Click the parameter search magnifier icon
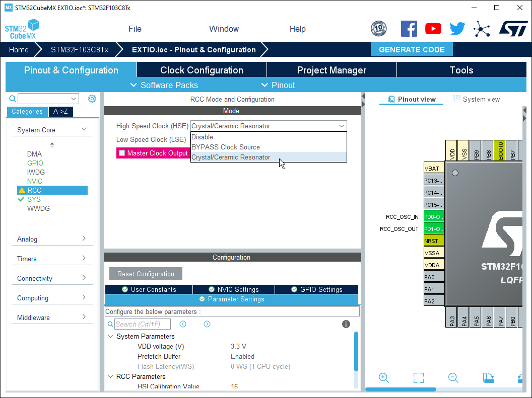The image size is (532, 398). pyautogui.click(x=110, y=324)
